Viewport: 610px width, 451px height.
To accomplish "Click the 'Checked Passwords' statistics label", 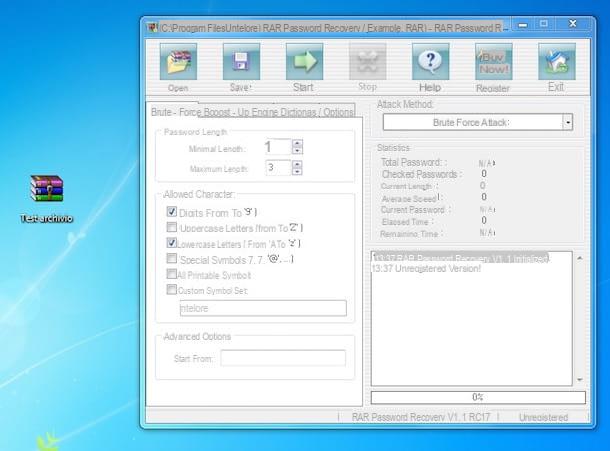I will coord(421,174).
